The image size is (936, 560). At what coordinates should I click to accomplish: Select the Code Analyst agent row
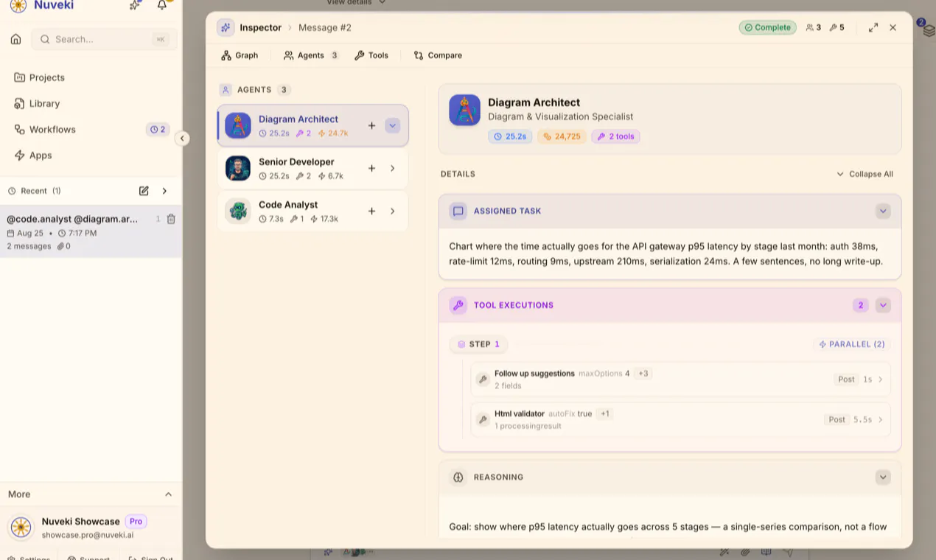(312, 211)
